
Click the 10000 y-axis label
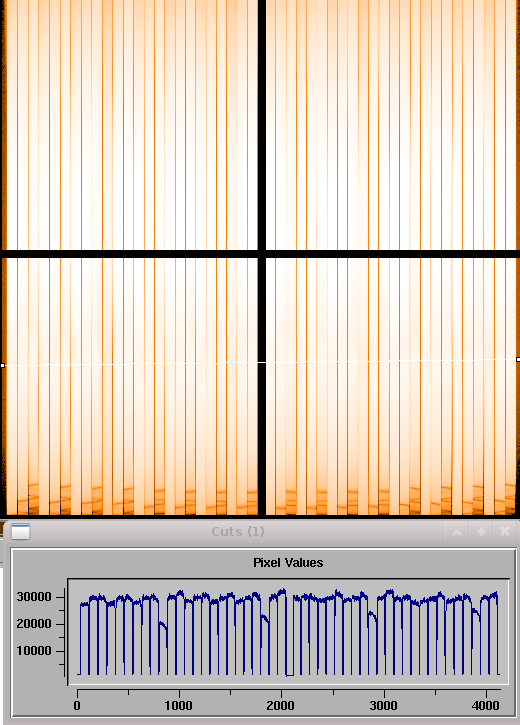click(x=34, y=651)
